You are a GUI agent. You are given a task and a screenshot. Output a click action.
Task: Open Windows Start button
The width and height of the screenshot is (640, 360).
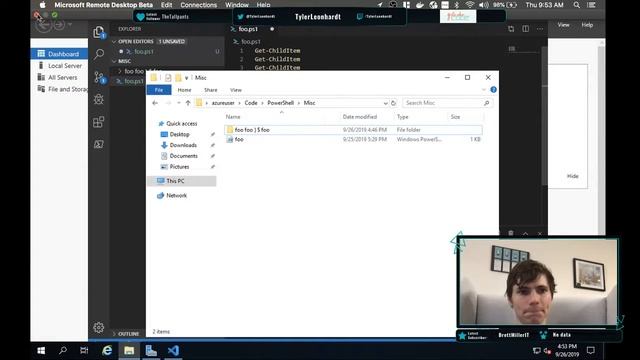pos(41,351)
